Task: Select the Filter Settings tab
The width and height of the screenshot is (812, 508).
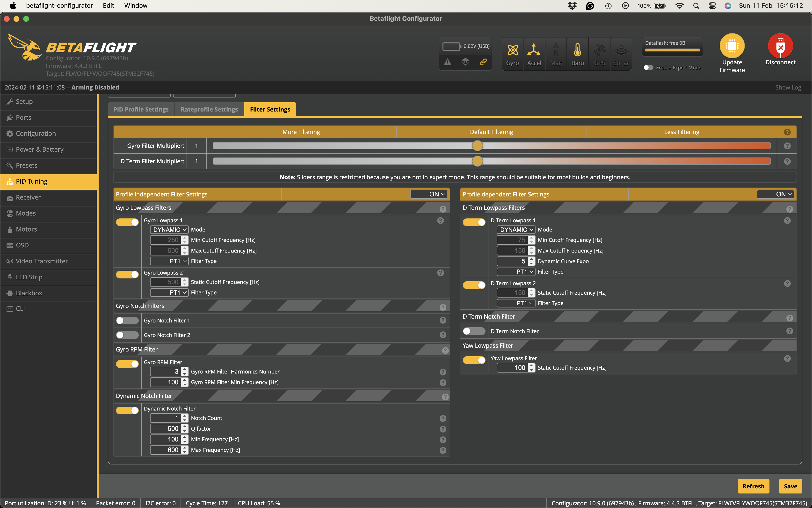Action: [270, 110]
